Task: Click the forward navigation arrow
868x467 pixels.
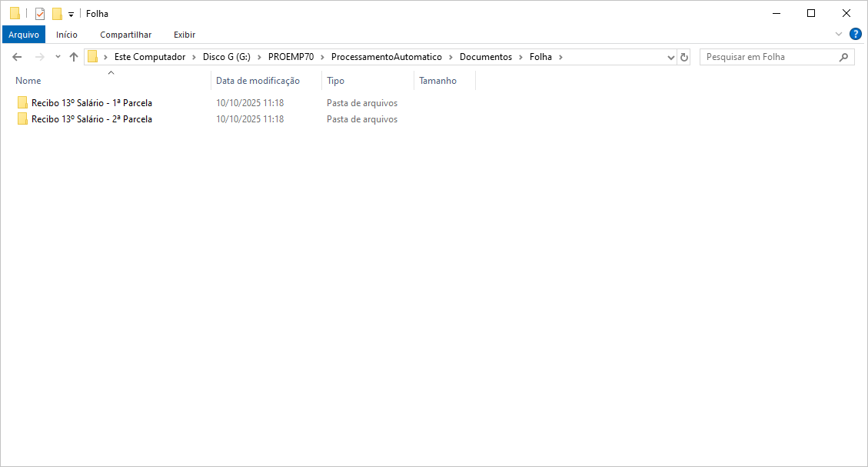Action: pos(39,57)
